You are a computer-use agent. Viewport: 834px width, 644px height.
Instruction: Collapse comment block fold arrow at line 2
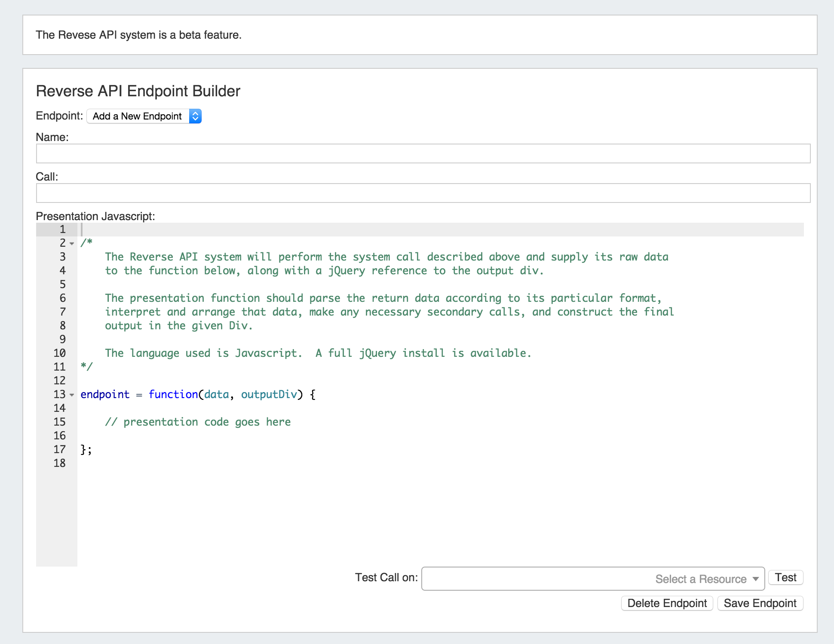(72, 243)
